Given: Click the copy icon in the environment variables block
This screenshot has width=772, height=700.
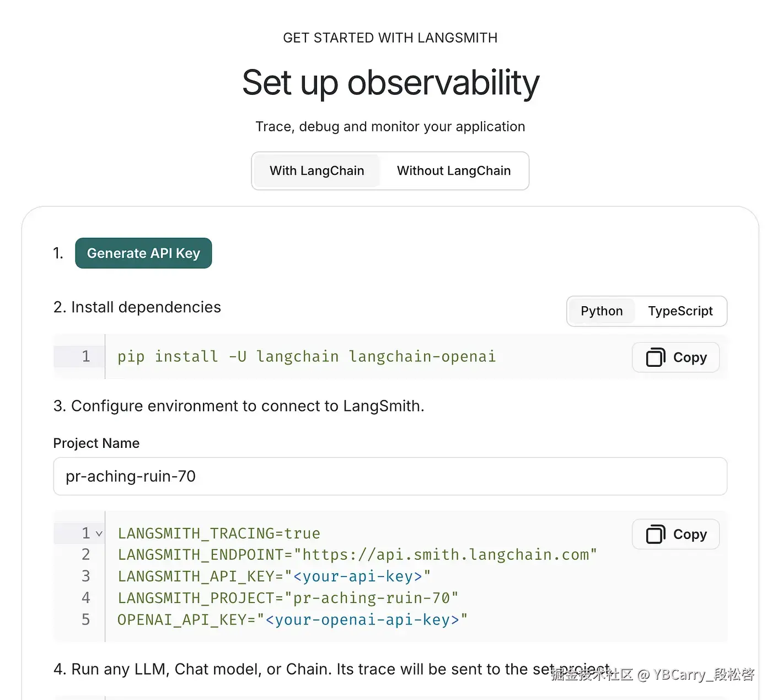Looking at the screenshot, I should [x=655, y=535].
